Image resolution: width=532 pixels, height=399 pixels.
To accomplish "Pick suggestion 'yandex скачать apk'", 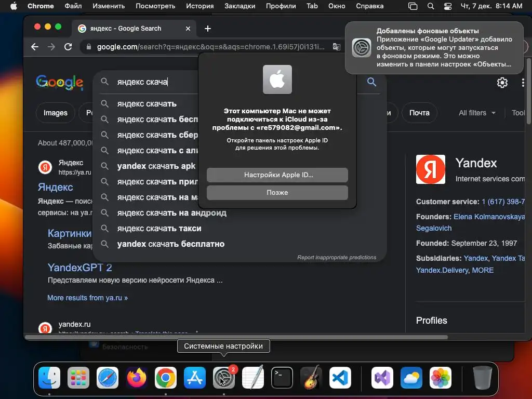I will click(x=156, y=166).
